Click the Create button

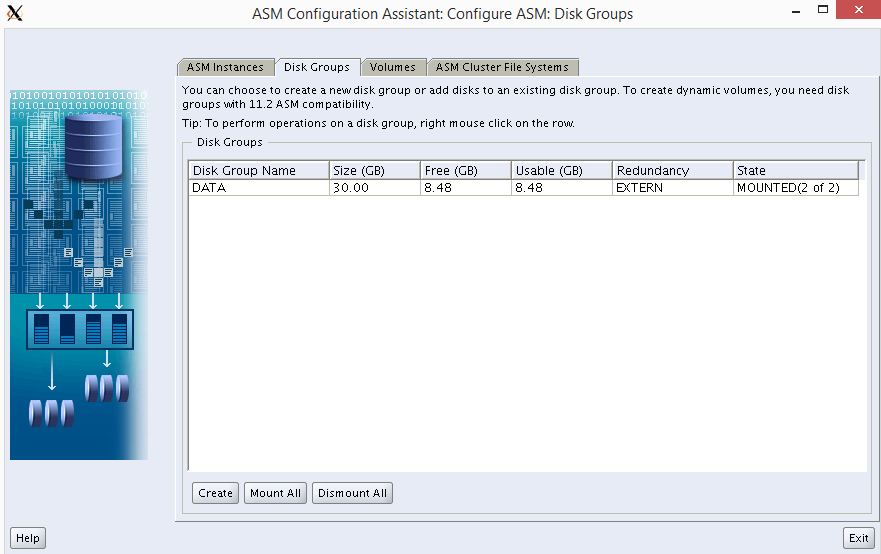pos(215,493)
